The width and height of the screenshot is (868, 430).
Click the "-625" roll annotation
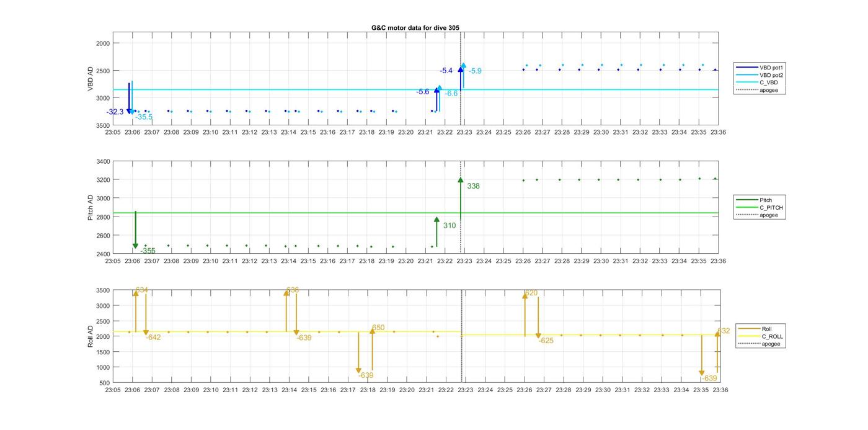(546, 341)
